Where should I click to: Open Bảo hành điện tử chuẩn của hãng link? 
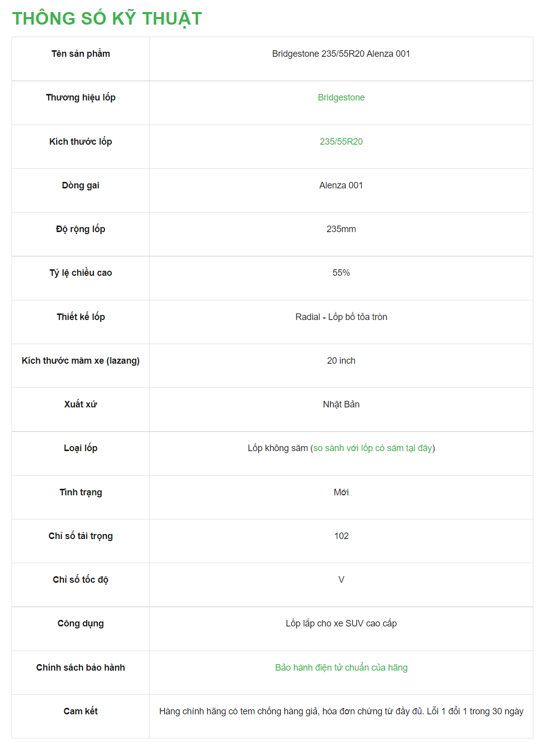(x=341, y=668)
